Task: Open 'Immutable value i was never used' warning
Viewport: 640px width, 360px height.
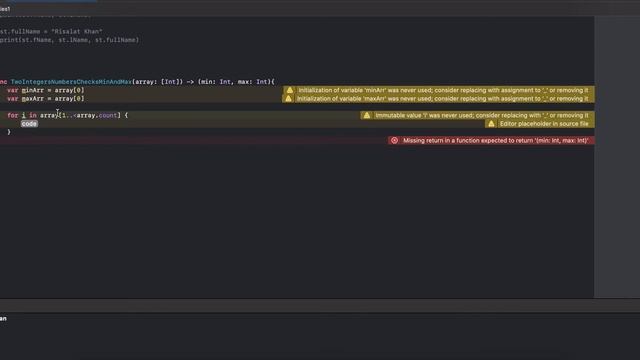Action: [x=477, y=116]
